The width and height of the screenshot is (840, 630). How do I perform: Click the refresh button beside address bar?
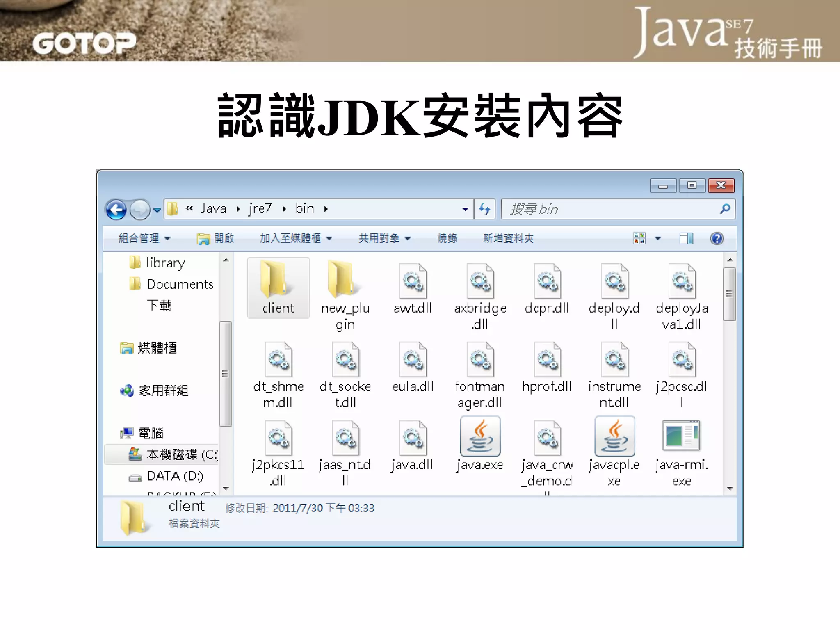[x=484, y=209]
